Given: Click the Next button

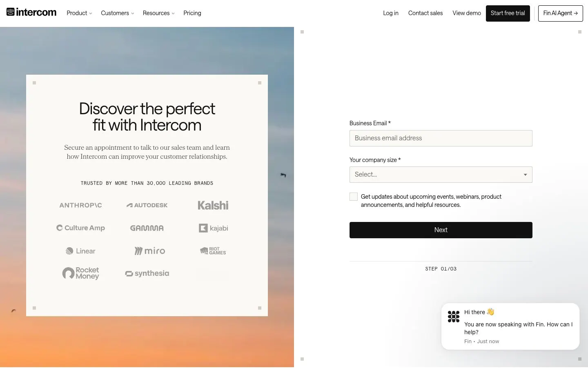Looking at the screenshot, I should click(x=441, y=230).
